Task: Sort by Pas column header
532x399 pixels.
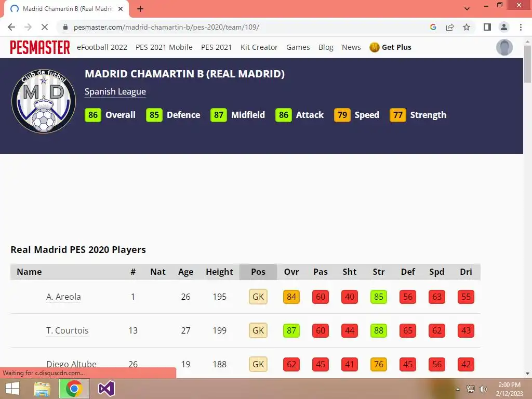Action: (320, 272)
